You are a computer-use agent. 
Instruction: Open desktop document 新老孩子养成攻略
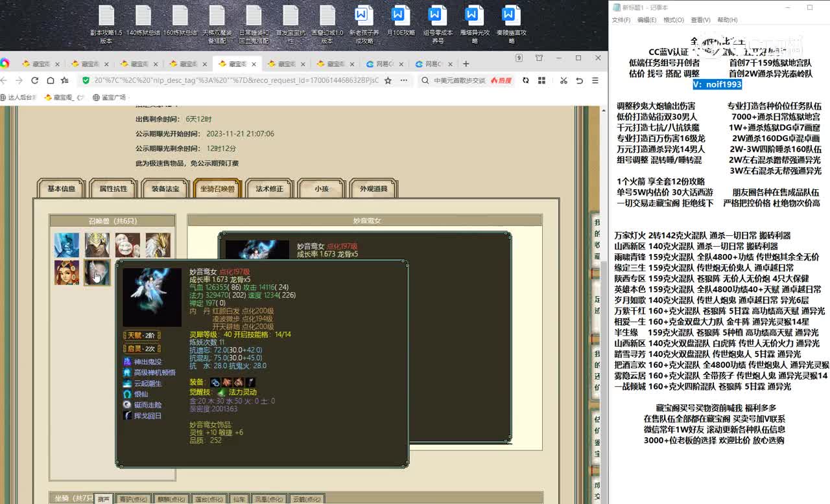[364, 25]
